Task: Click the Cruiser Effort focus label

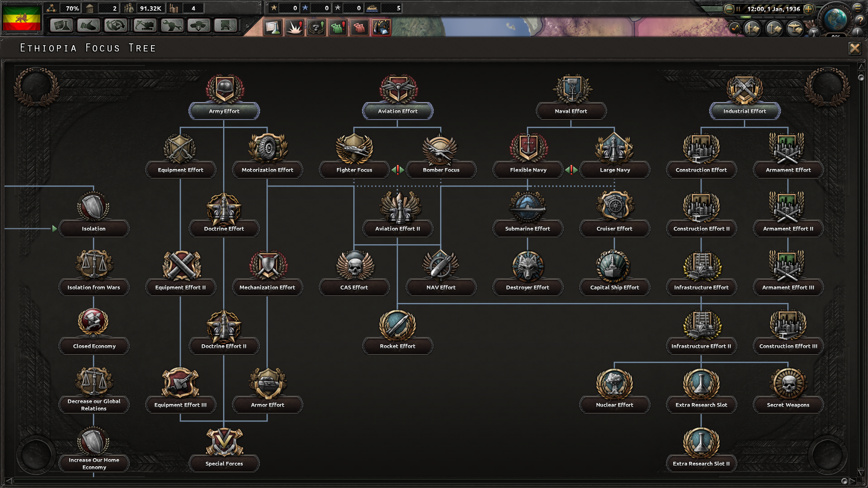Action: (x=614, y=229)
